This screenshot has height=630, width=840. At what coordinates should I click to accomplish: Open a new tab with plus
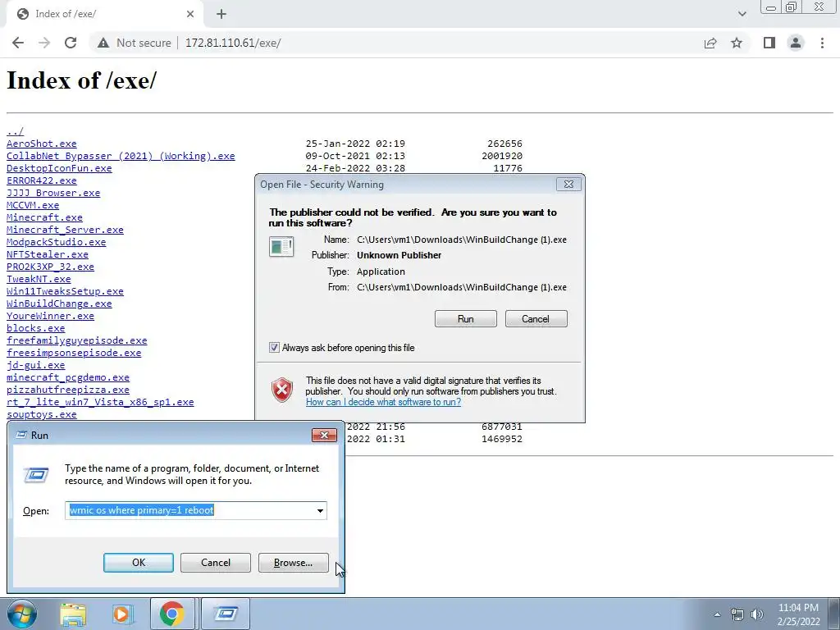click(221, 14)
